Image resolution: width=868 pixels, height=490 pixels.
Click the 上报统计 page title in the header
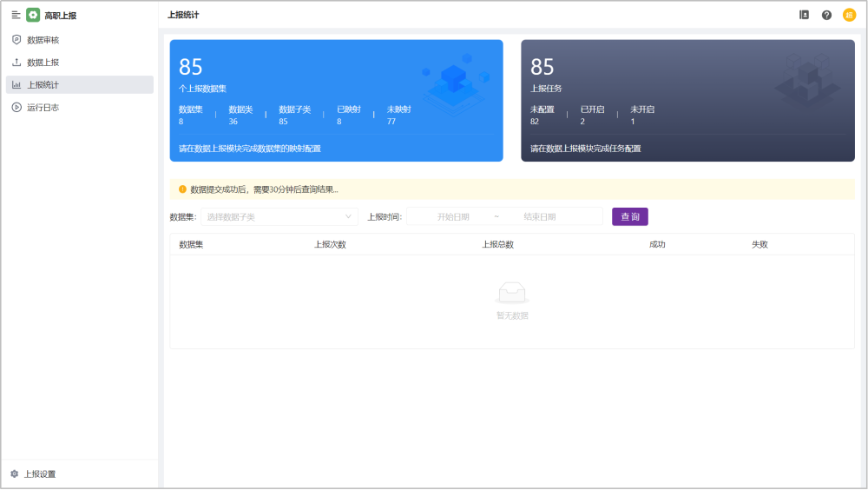click(183, 15)
